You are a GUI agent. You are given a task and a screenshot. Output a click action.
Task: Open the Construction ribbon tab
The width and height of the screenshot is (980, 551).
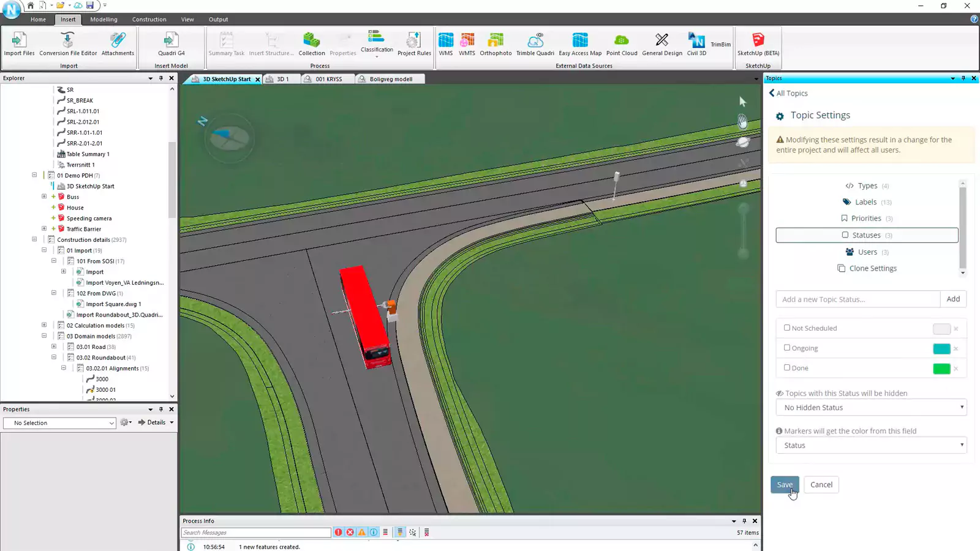click(149, 20)
